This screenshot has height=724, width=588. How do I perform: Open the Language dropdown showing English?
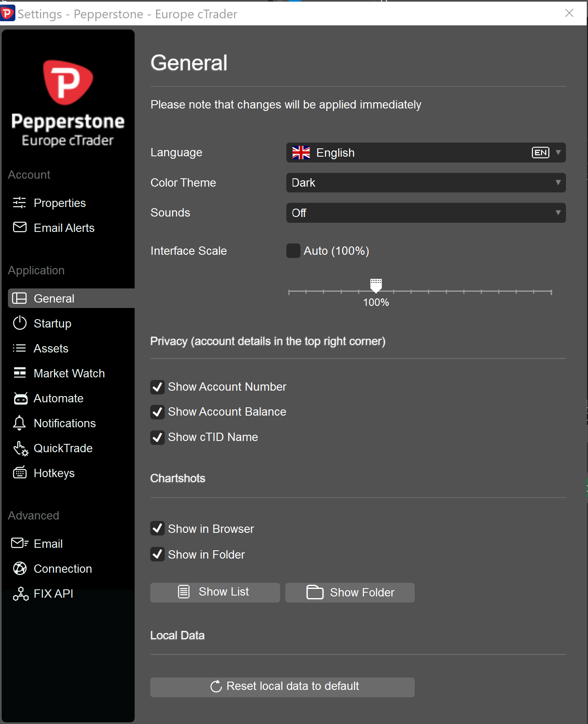point(426,153)
